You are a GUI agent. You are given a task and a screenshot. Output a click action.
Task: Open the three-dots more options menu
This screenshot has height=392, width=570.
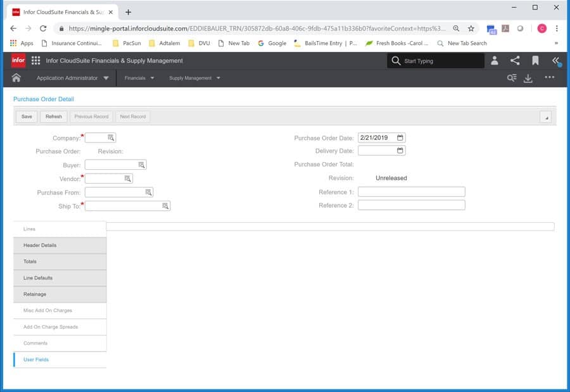coord(550,77)
